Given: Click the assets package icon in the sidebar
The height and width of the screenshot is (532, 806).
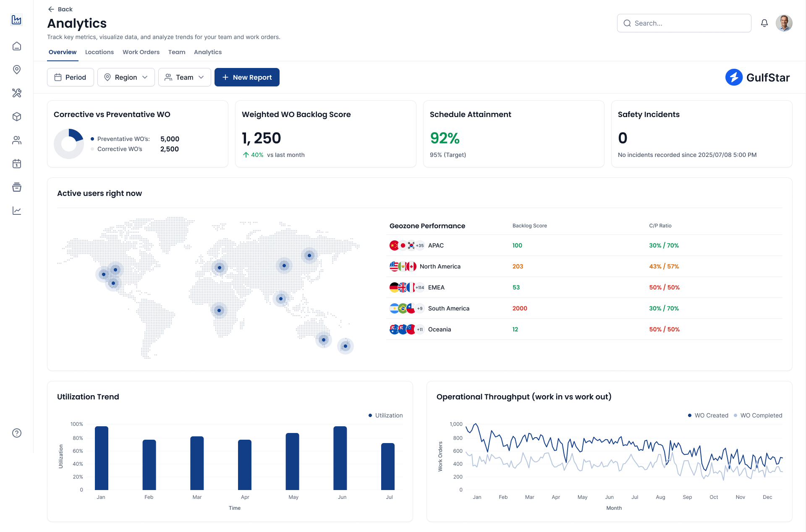Looking at the screenshot, I should coord(17,117).
